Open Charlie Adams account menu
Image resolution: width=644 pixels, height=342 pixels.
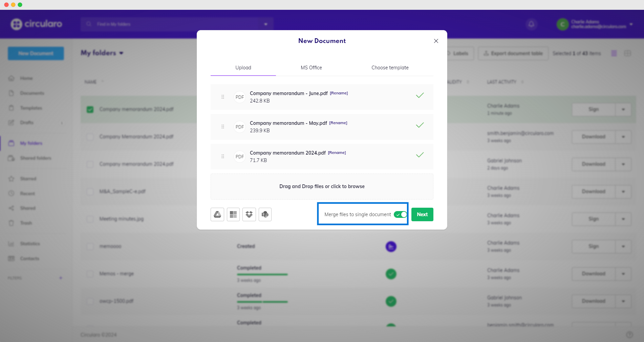pos(631,24)
